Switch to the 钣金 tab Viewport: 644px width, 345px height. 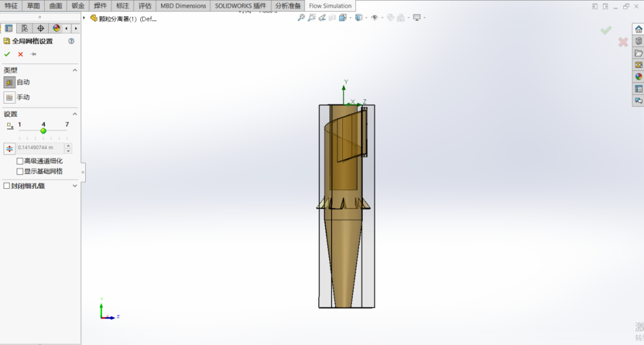point(78,6)
